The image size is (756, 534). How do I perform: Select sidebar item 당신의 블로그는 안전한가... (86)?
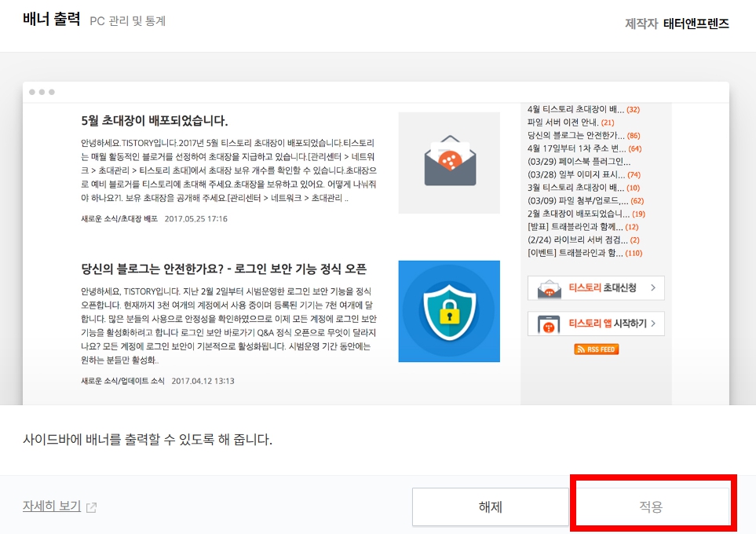pyautogui.click(x=584, y=136)
